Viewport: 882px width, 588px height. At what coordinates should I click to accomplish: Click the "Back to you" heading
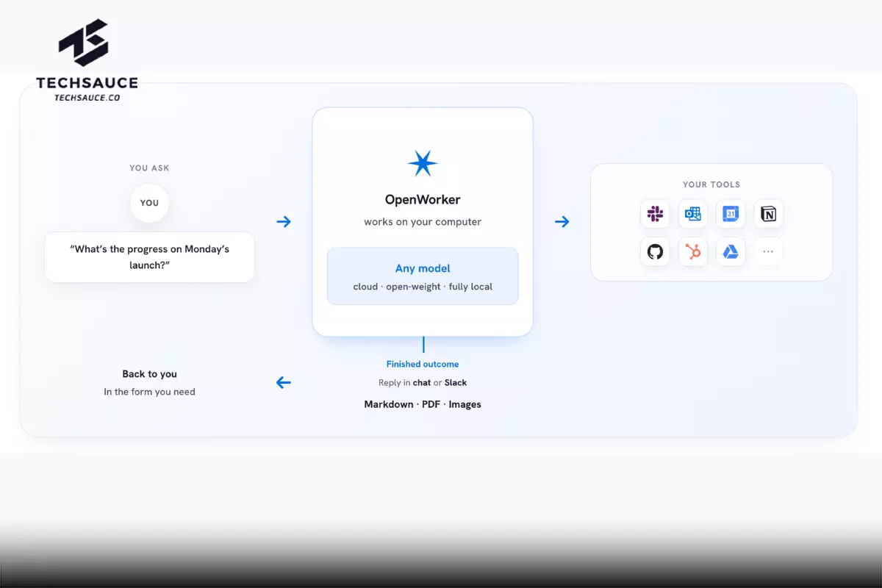(149, 374)
